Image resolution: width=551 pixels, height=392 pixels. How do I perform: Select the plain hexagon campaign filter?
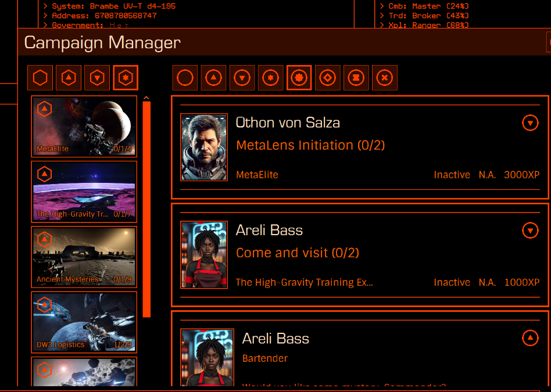(40, 78)
